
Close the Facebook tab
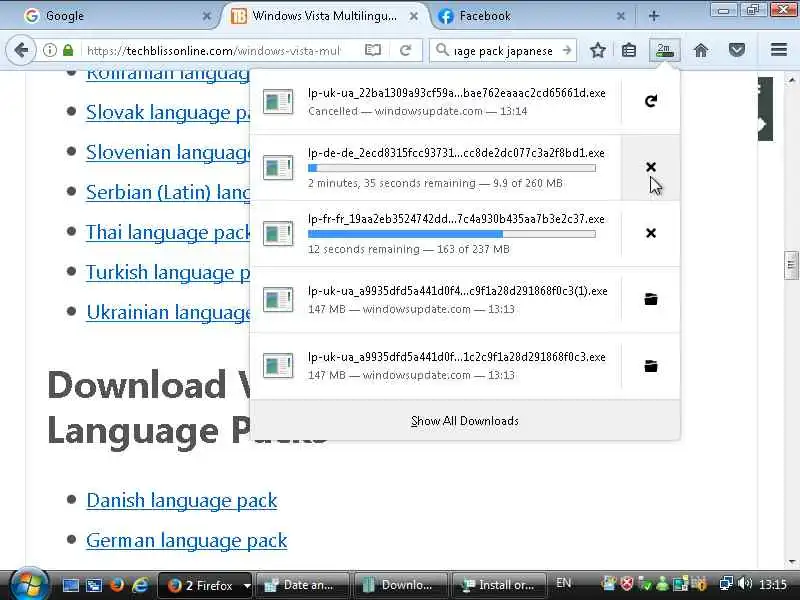tap(620, 16)
